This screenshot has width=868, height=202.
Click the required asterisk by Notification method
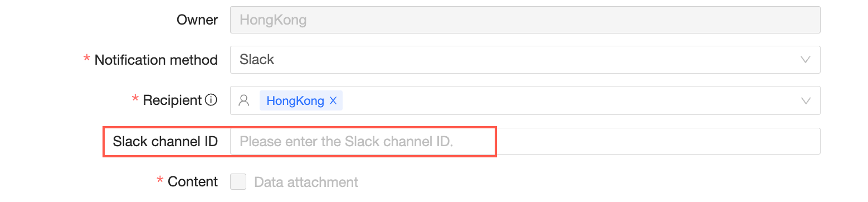point(86,59)
